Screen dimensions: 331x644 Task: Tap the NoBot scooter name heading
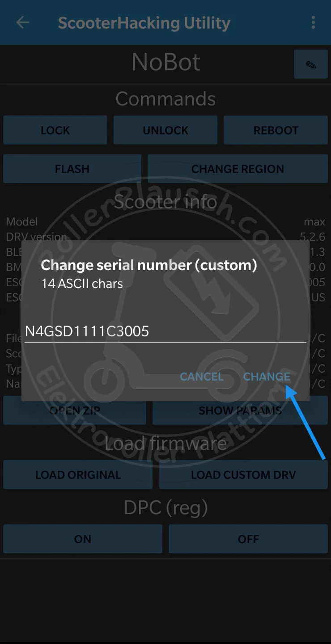[166, 62]
